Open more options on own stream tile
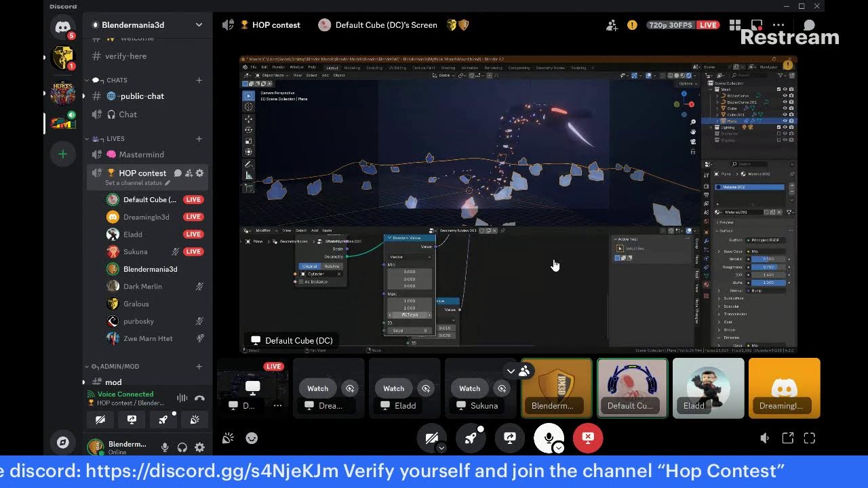 click(x=277, y=405)
